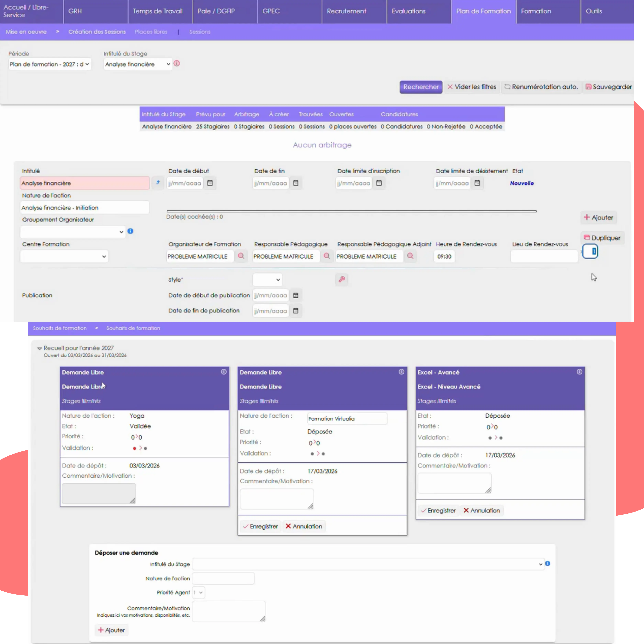The image size is (644, 644).
Task: Open the Style dropdown
Action: 267,280
